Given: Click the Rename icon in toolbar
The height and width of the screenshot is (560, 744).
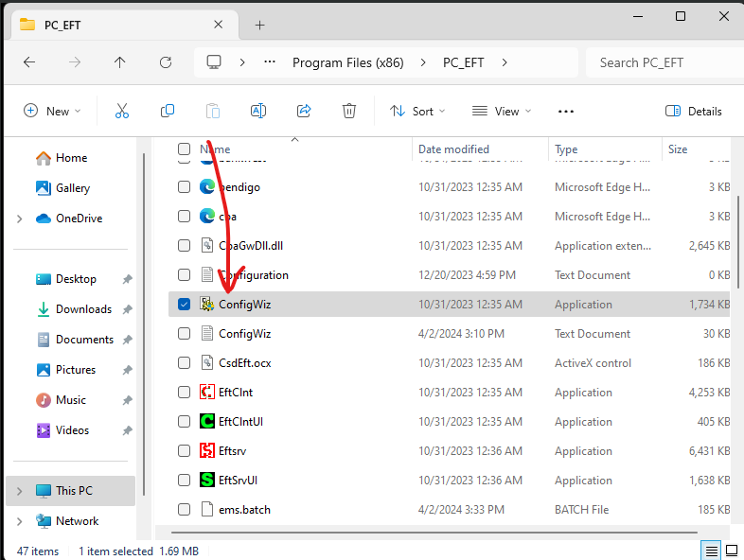Looking at the screenshot, I should point(257,111).
